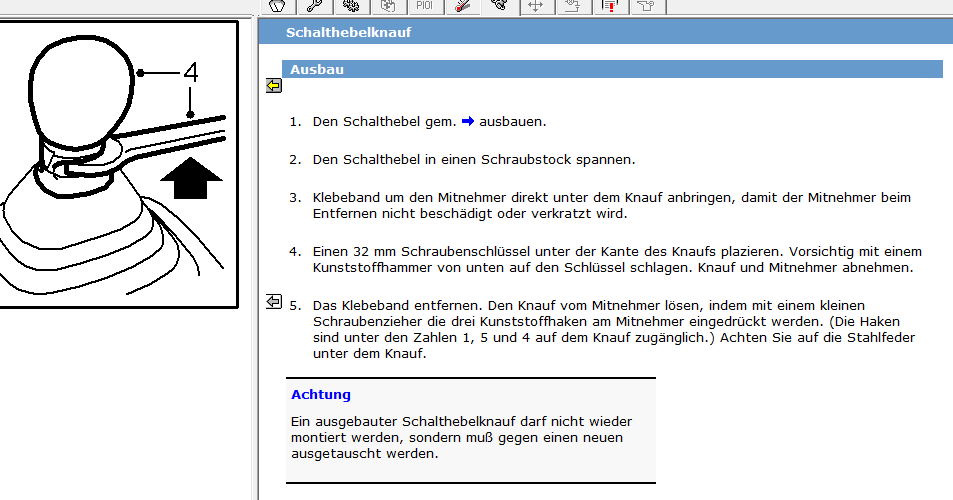The height and width of the screenshot is (500, 953).
Task: Select step 3 text about Klebeband
Action: [612, 205]
